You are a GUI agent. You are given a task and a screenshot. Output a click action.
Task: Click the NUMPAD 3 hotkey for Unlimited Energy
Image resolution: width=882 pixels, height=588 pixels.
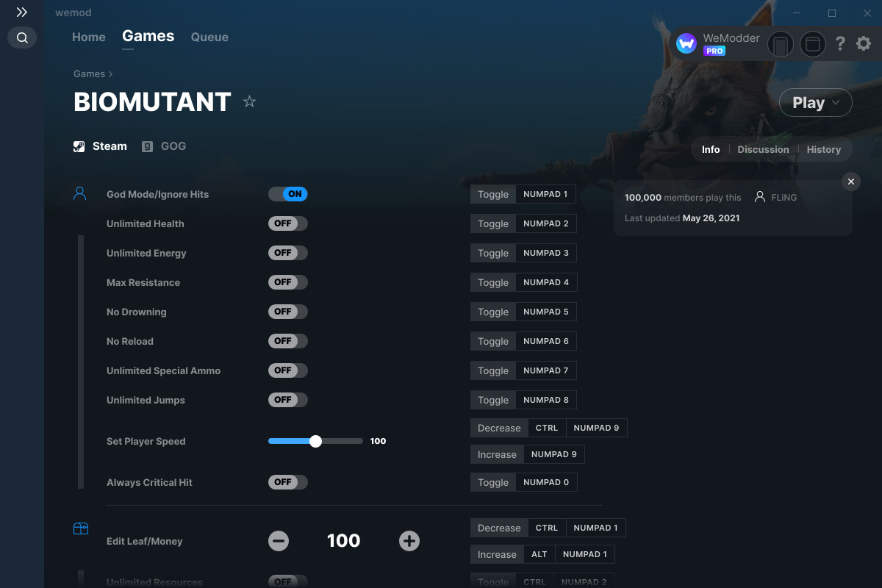point(546,253)
